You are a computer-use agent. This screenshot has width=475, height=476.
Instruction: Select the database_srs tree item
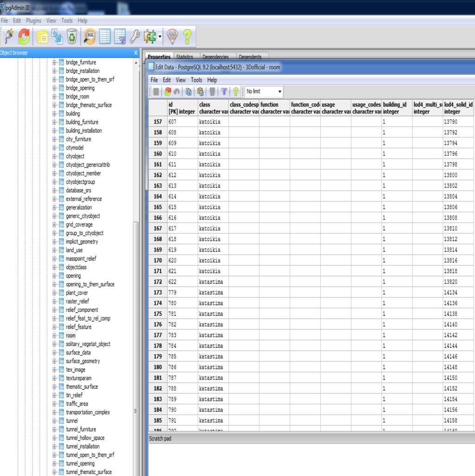click(x=78, y=190)
